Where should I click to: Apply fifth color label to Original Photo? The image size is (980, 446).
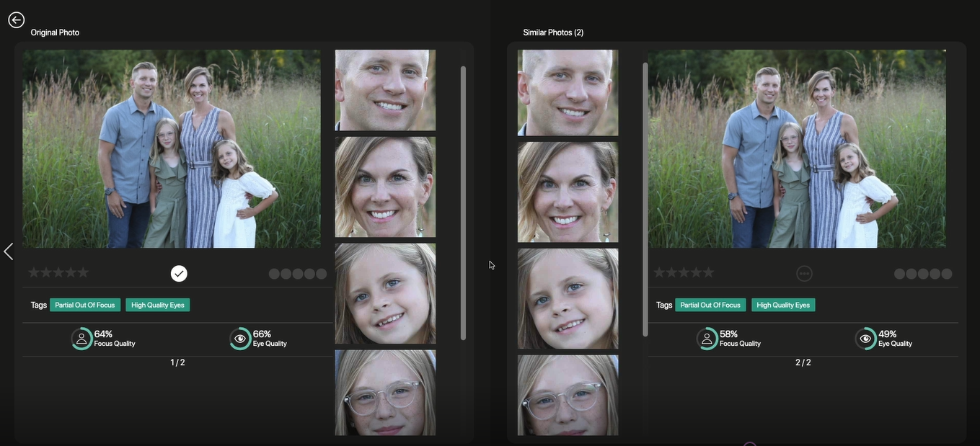(x=322, y=274)
